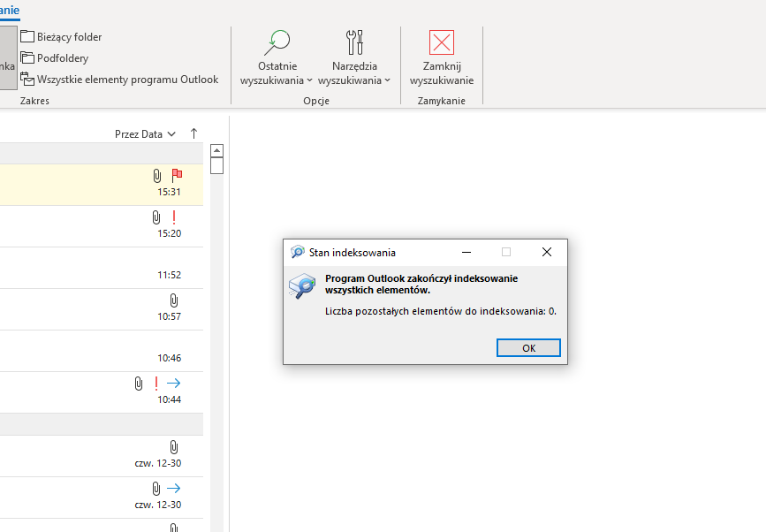Click OK in Stan indeksowania dialog
Image resolution: width=766 pixels, height=532 pixels.
528,348
